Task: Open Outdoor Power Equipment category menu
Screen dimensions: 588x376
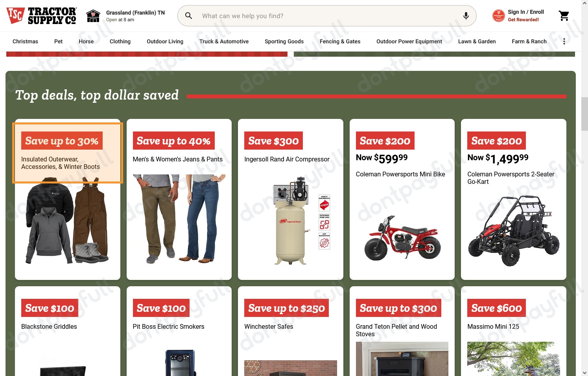Action: [409, 41]
